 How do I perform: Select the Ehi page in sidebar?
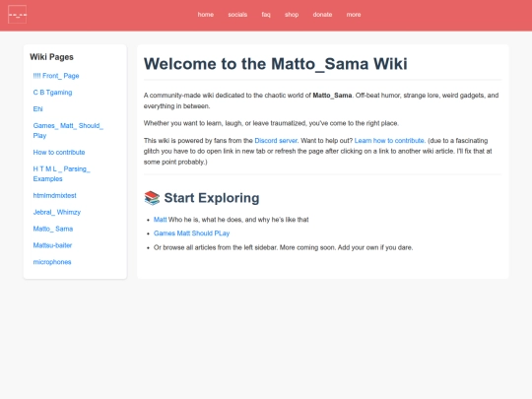(37, 109)
